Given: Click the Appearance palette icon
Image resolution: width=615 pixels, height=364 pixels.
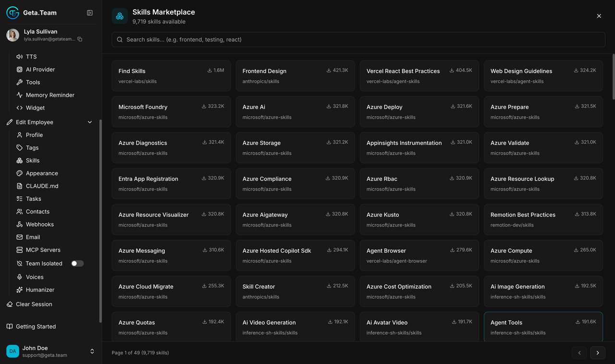Looking at the screenshot, I should (20, 173).
